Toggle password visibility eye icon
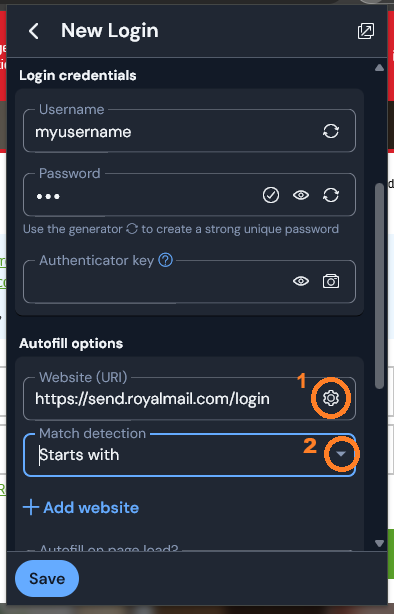394x614 pixels. 301,195
